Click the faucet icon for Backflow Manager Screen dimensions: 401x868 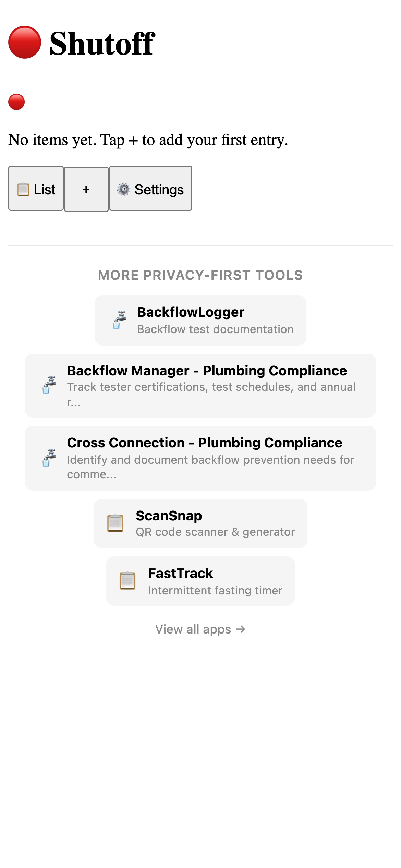coord(49,385)
